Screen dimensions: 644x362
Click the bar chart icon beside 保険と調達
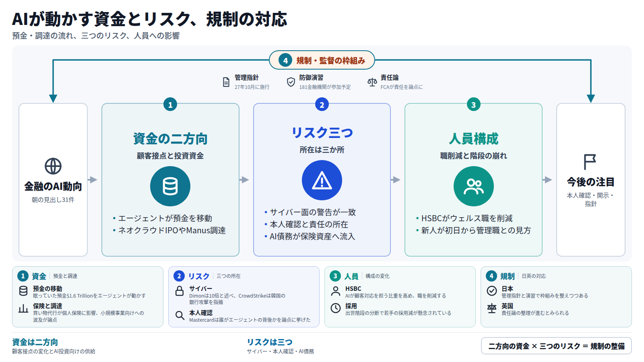[23, 308]
